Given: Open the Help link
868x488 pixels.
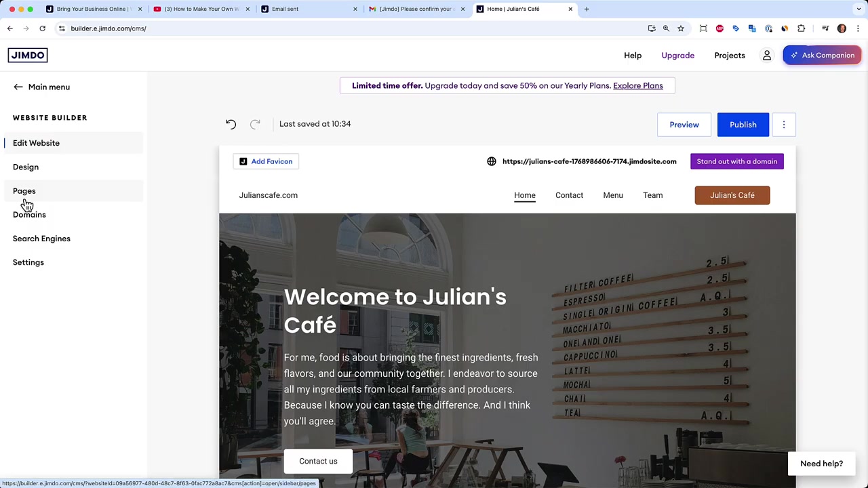Looking at the screenshot, I should (633, 56).
